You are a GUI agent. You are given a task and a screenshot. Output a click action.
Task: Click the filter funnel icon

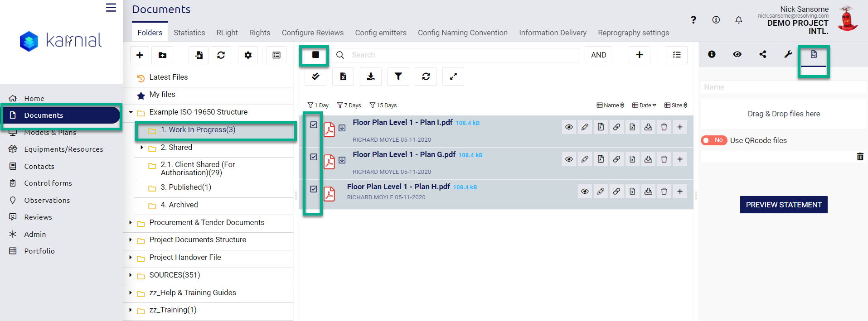tap(398, 77)
